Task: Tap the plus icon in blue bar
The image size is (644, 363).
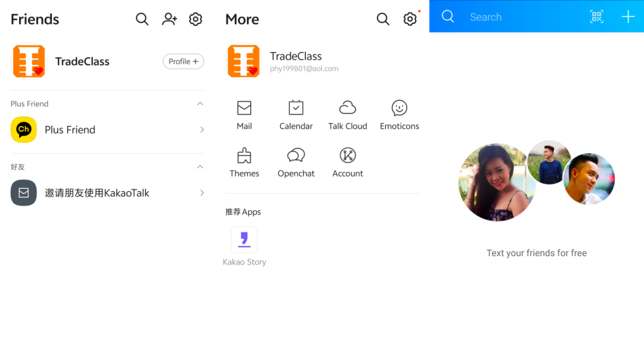Action: (628, 17)
